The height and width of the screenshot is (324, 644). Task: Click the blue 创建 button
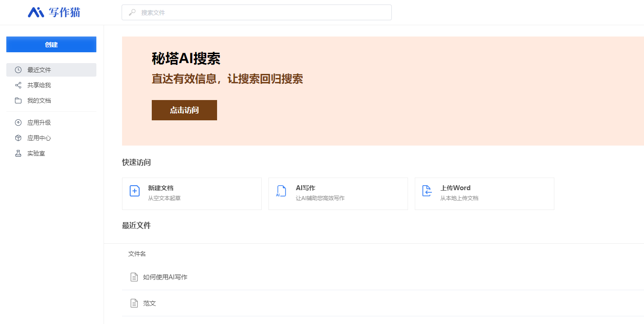[51, 45]
